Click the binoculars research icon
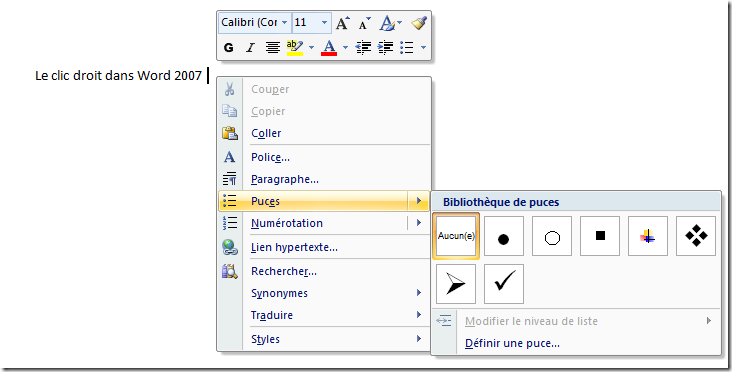732x372 pixels. point(230,271)
